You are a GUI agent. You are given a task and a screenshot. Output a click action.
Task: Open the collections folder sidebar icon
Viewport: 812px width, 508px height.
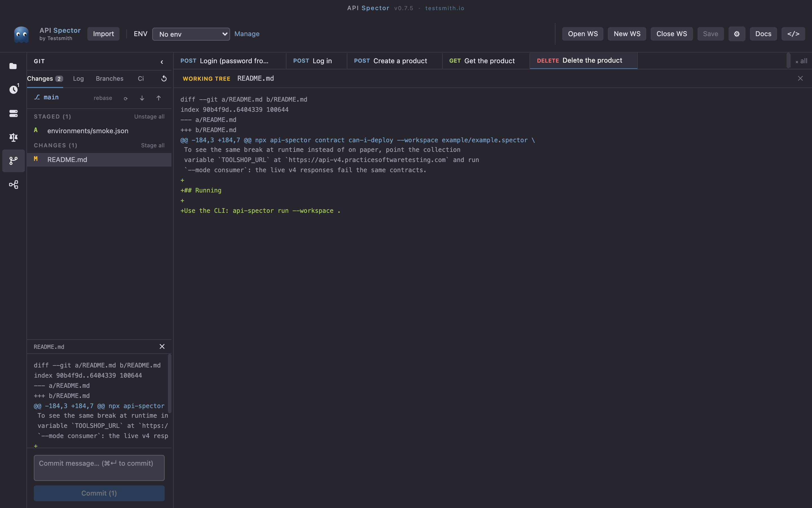(x=13, y=66)
